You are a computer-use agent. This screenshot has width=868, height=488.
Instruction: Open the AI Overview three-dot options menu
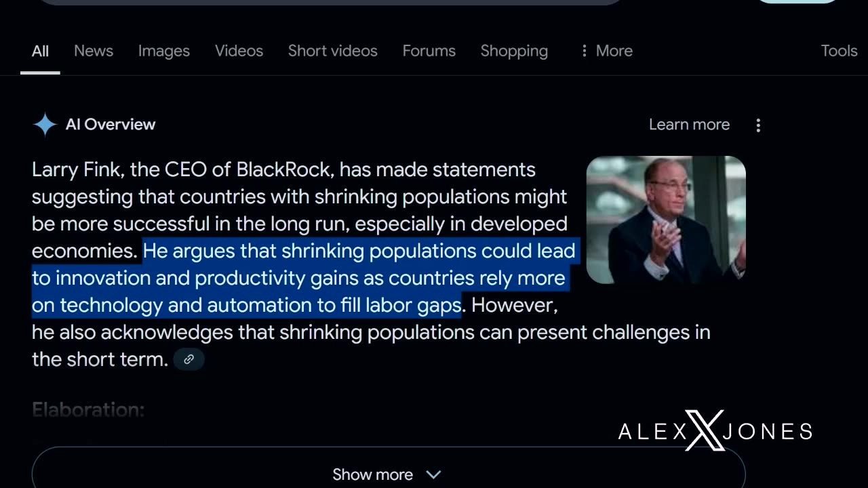click(758, 125)
